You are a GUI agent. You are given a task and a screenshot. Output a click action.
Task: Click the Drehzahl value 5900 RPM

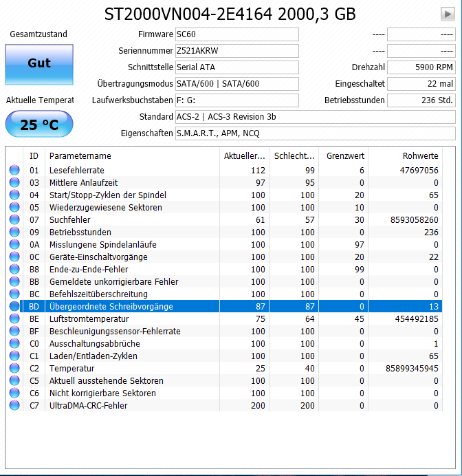click(421, 67)
